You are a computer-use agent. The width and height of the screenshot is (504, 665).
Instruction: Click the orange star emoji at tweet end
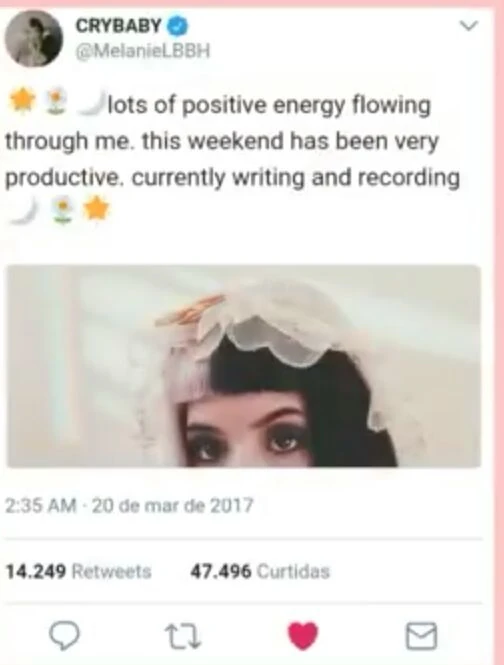96,210
